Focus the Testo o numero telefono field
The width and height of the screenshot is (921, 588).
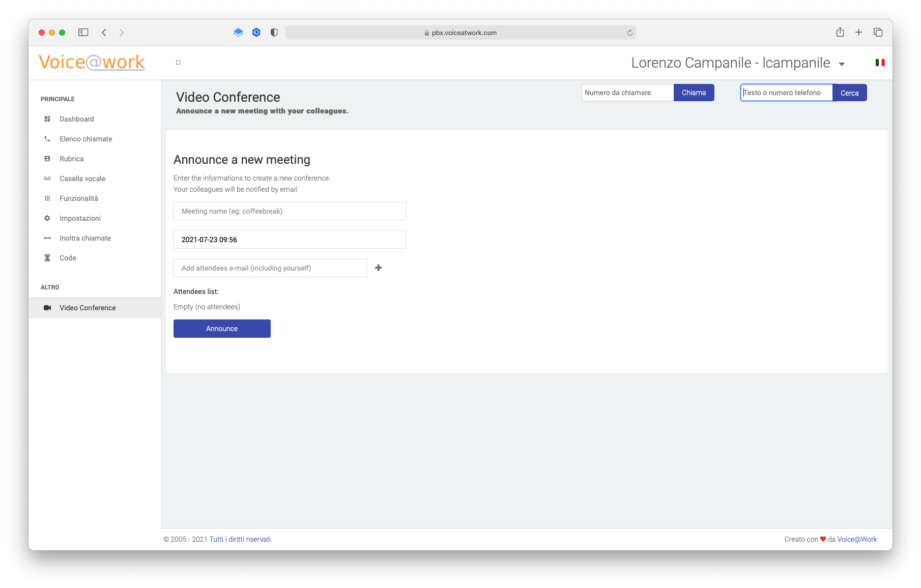point(787,93)
